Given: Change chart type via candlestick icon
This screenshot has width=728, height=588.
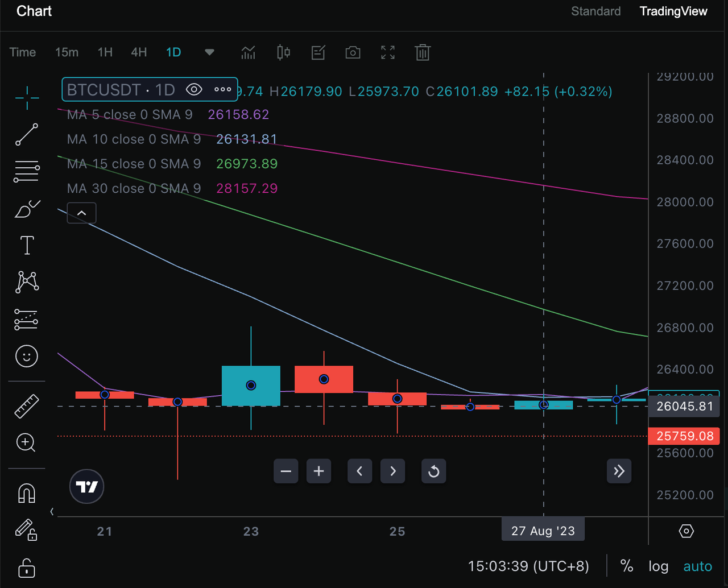Looking at the screenshot, I should pyautogui.click(x=283, y=52).
